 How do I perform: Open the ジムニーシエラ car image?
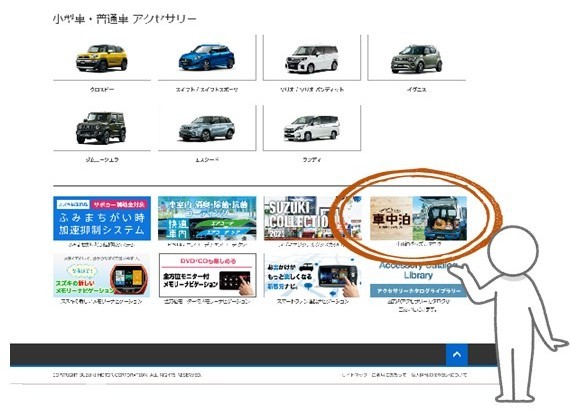(x=102, y=128)
